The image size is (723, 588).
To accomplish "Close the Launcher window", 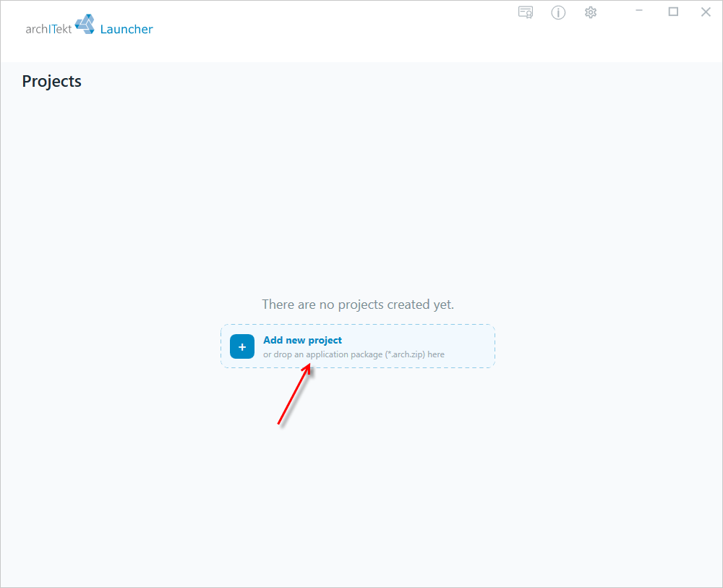I will (x=706, y=12).
